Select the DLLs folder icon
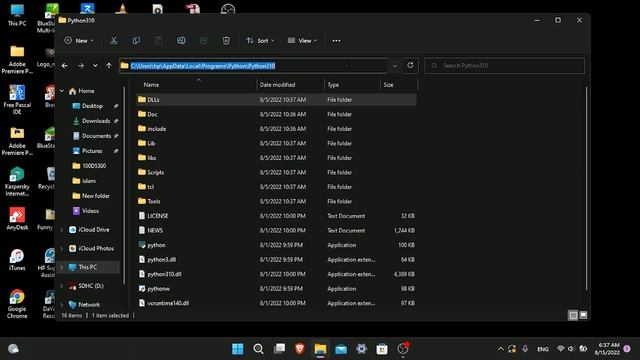 point(142,99)
